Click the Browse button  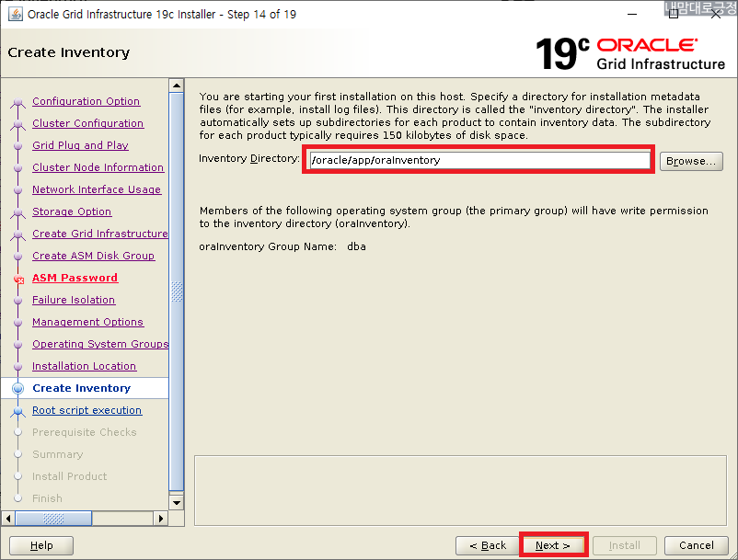click(691, 161)
